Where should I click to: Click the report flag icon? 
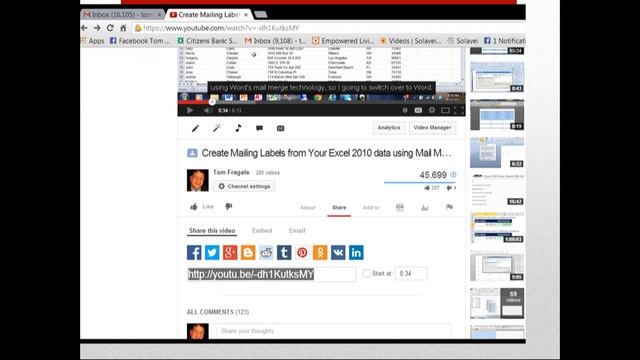pos(449,208)
